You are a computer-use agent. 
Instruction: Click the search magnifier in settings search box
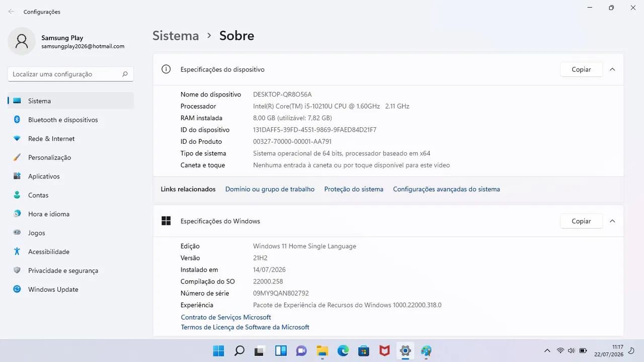pos(125,74)
